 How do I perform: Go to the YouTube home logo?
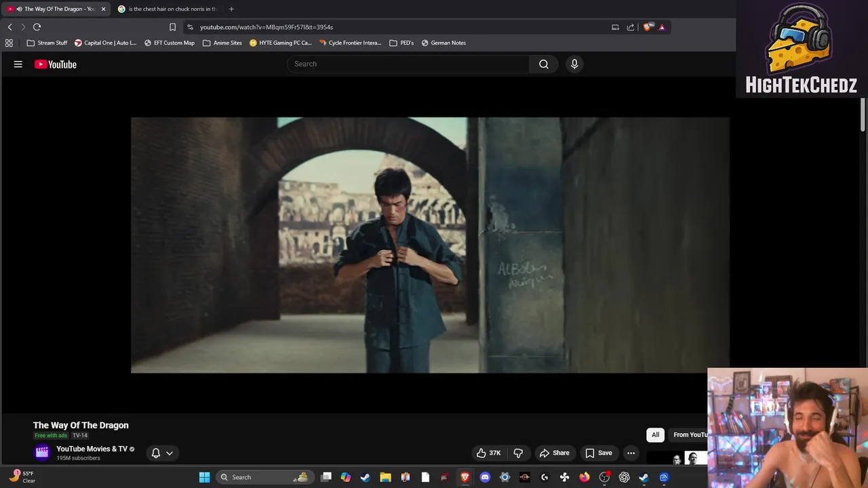[56, 64]
